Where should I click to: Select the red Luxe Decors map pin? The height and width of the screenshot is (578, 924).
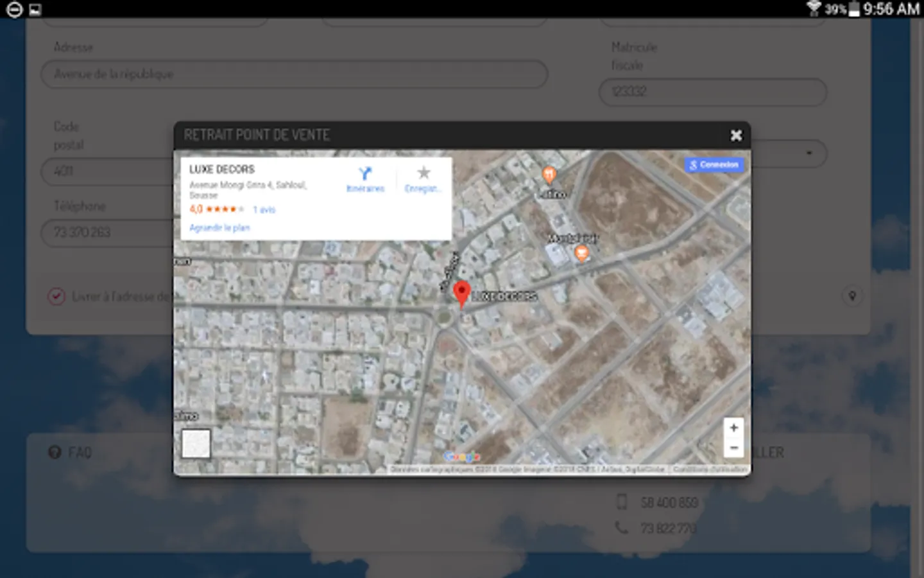461,293
